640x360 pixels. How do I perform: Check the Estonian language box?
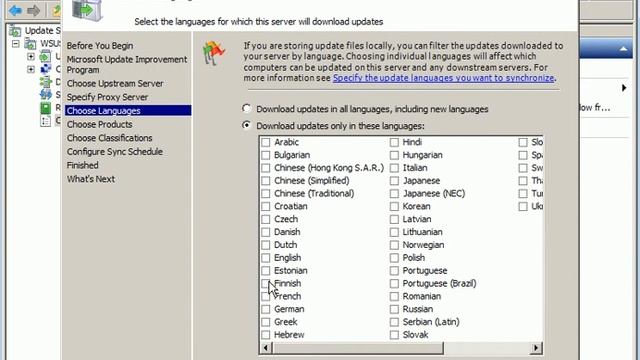[266, 271]
